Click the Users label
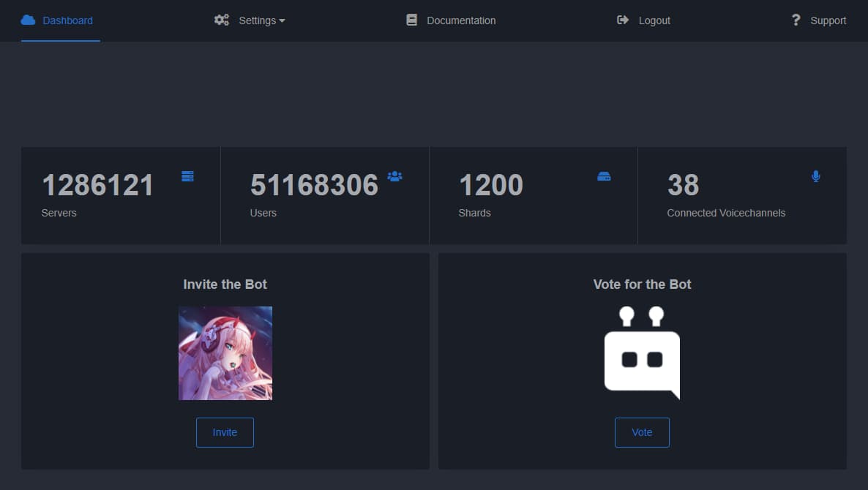Viewport: 868px width, 490px height. click(263, 213)
